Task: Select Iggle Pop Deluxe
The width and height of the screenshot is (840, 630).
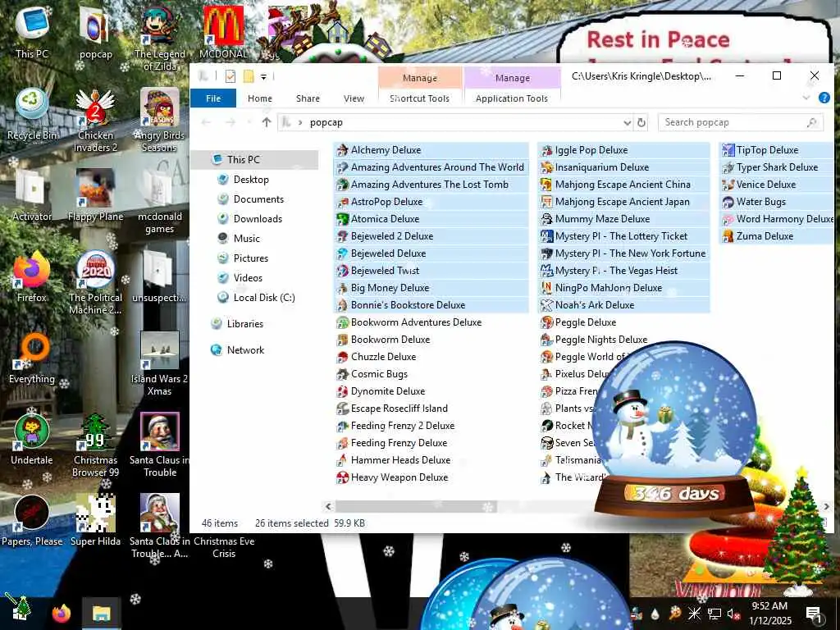Action: (584, 150)
